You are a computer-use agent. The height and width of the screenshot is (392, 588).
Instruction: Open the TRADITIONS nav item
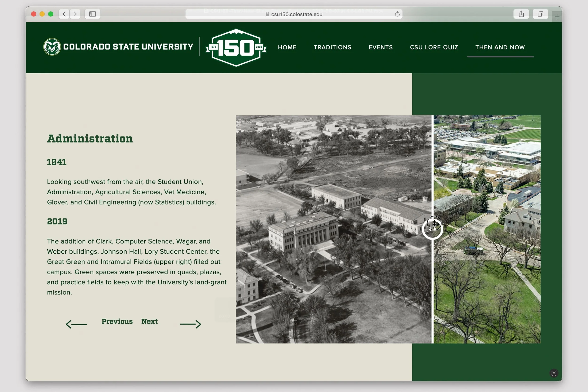click(x=333, y=47)
